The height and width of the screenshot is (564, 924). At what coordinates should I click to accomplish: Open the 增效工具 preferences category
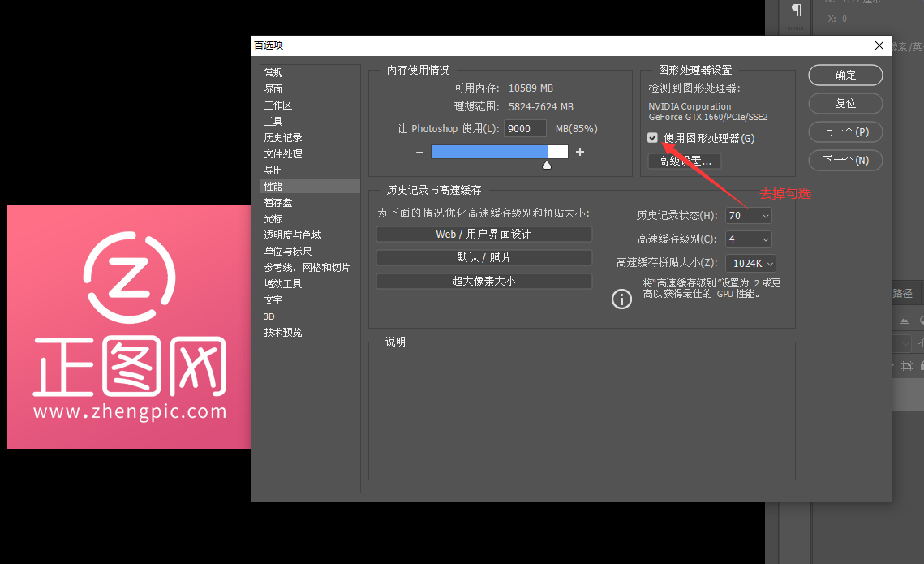[310, 283]
